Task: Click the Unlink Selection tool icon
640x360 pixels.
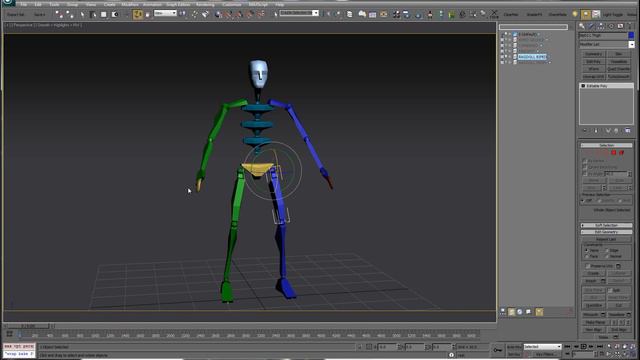Action: pyautogui.click(x=70, y=14)
